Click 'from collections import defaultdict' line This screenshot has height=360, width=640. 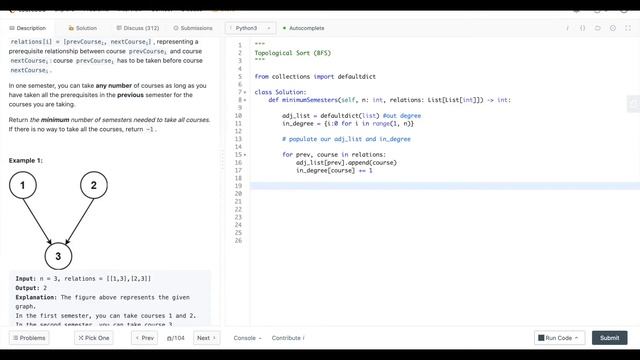(x=315, y=77)
